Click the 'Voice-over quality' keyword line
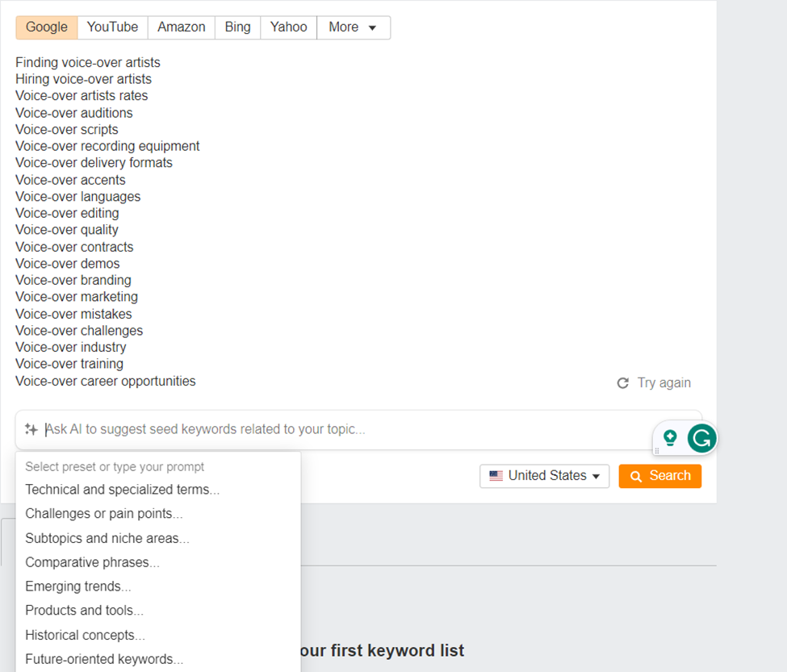Screen dimensions: 787x672 (x=67, y=230)
